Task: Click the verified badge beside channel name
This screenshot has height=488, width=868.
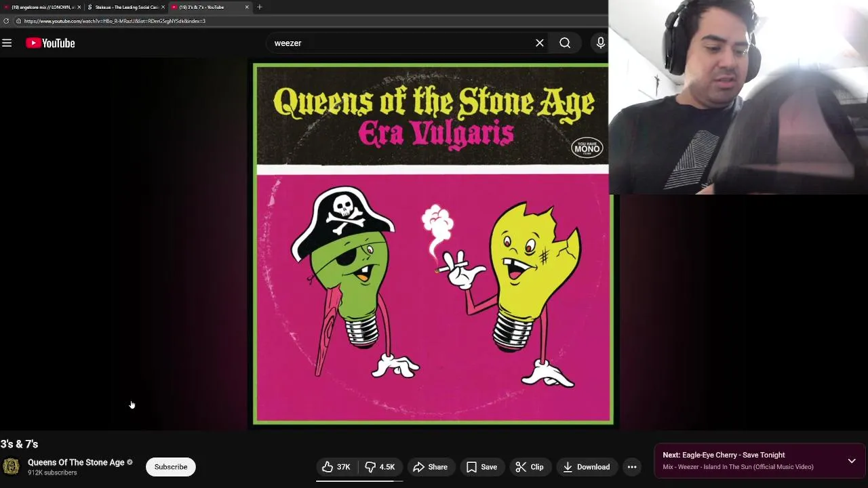Action: point(130,462)
